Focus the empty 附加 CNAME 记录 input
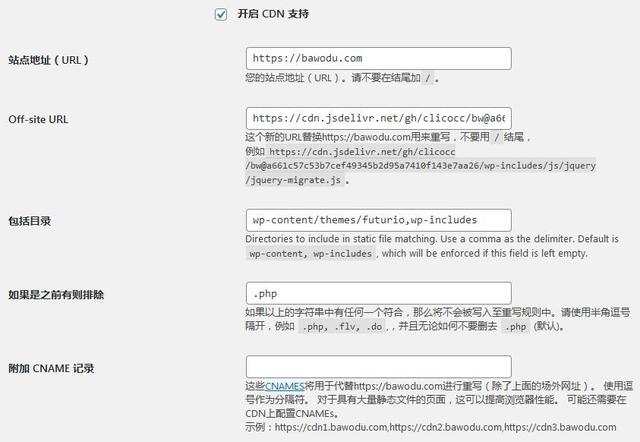 [378, 367]
